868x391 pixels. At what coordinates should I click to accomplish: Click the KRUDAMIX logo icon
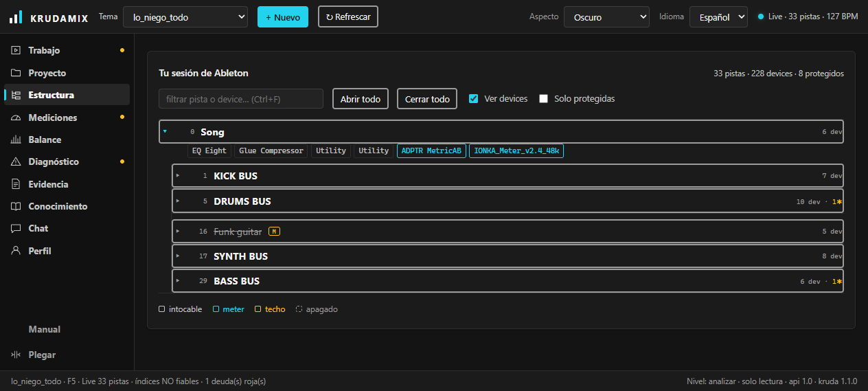tap(16, 17)
